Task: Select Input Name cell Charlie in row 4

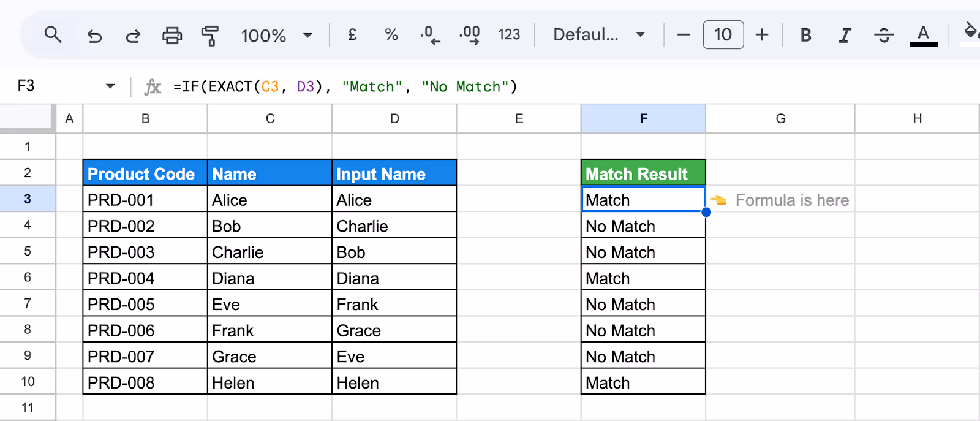Action: click(x=394, y=226)
